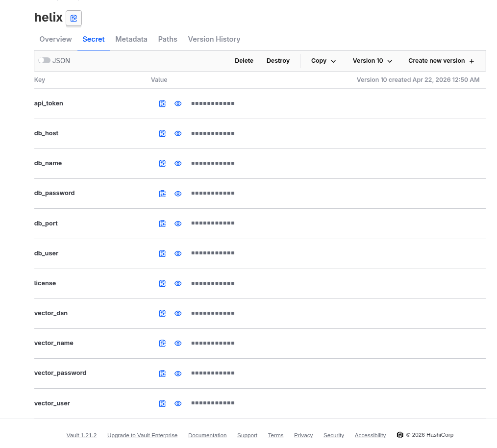Image resolution: width=497 pixels, height=448 pixels.
Task: Copy the db_port value
Action: click(162, 224)
